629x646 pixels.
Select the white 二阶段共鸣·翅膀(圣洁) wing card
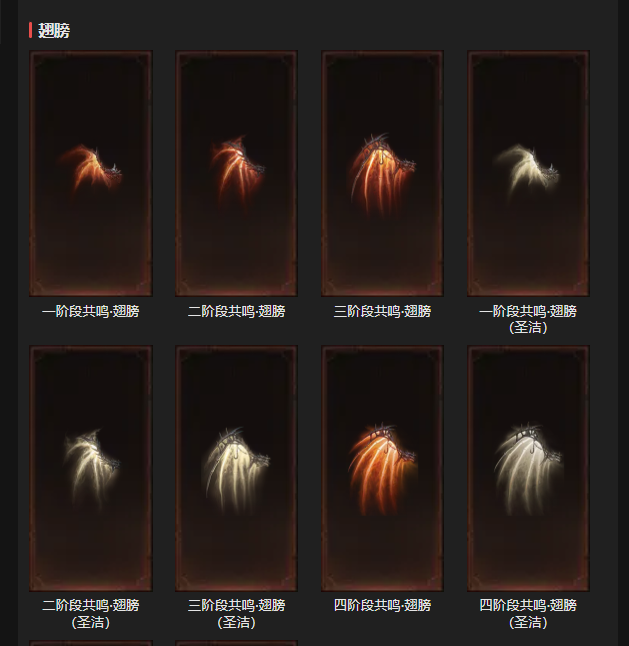[91, 468]
